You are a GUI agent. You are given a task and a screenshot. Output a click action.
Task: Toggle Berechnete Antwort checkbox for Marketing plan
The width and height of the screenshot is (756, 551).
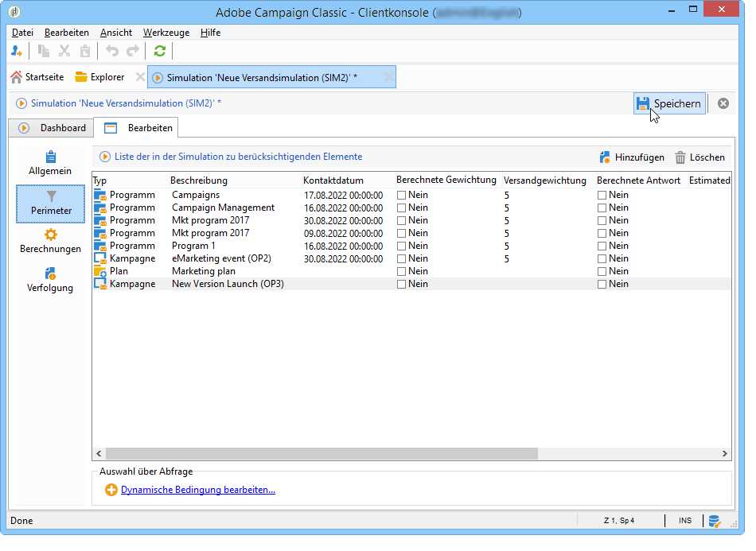[x=602, y=272]
